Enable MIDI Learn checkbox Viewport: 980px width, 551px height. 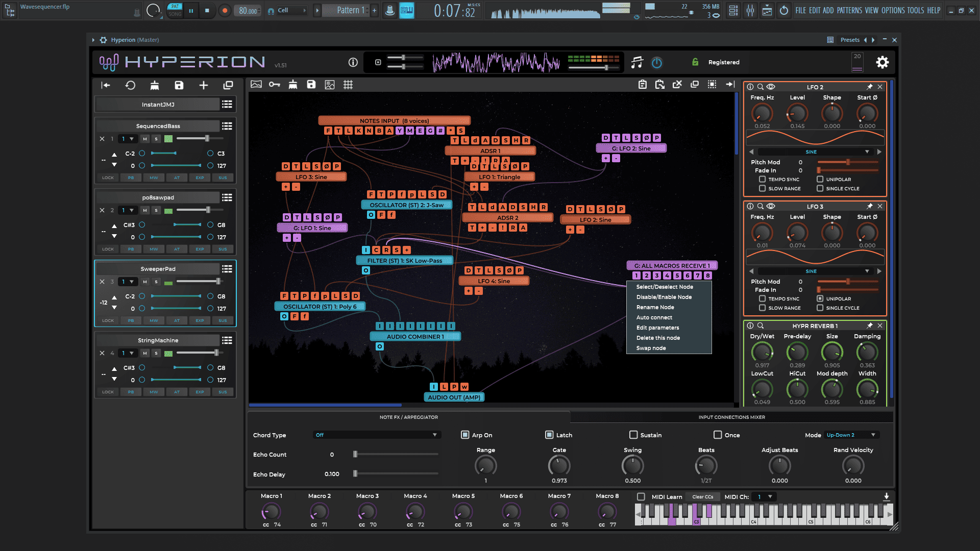coord(641,496)
